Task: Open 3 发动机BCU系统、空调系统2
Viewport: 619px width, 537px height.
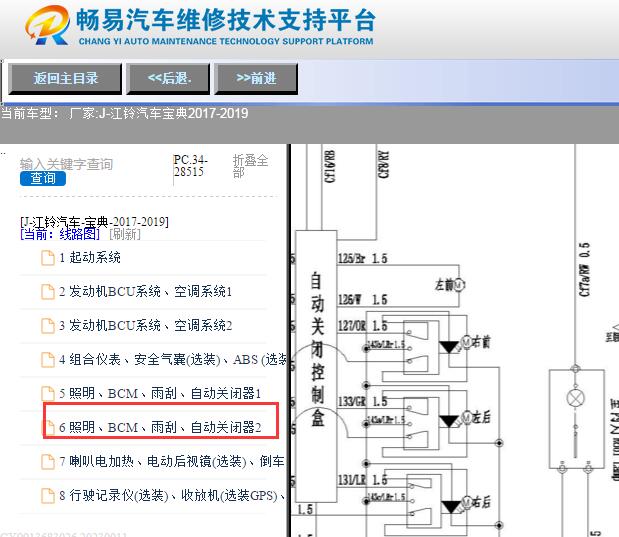Action: coord(146,326)
